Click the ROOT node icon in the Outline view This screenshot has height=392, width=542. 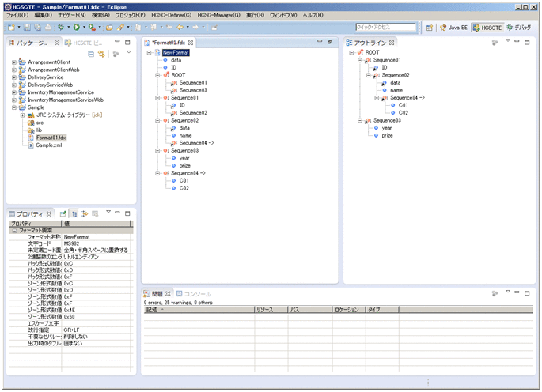click(361, 52)
